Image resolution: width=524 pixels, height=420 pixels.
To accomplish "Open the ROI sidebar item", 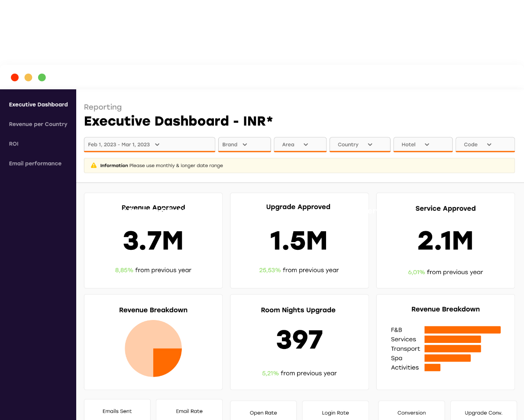I will click(x=14, y=144).
